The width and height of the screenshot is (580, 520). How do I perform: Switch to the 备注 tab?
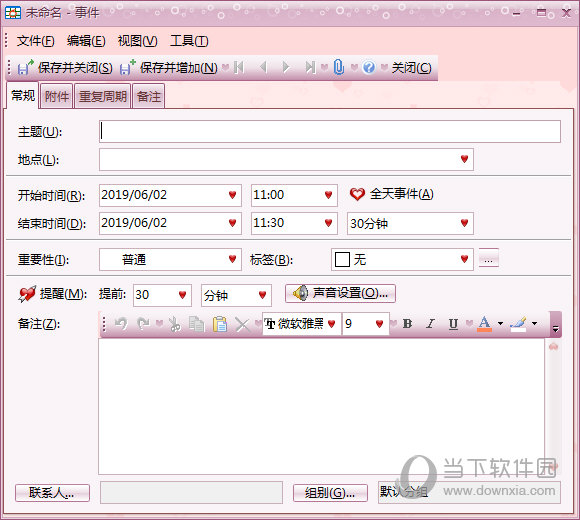point(149,97)
